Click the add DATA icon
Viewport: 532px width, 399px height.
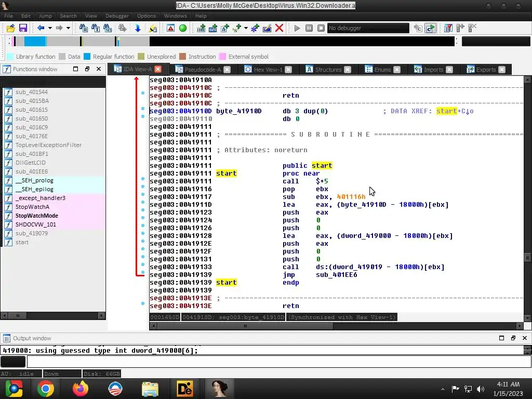tap(213, 28)
